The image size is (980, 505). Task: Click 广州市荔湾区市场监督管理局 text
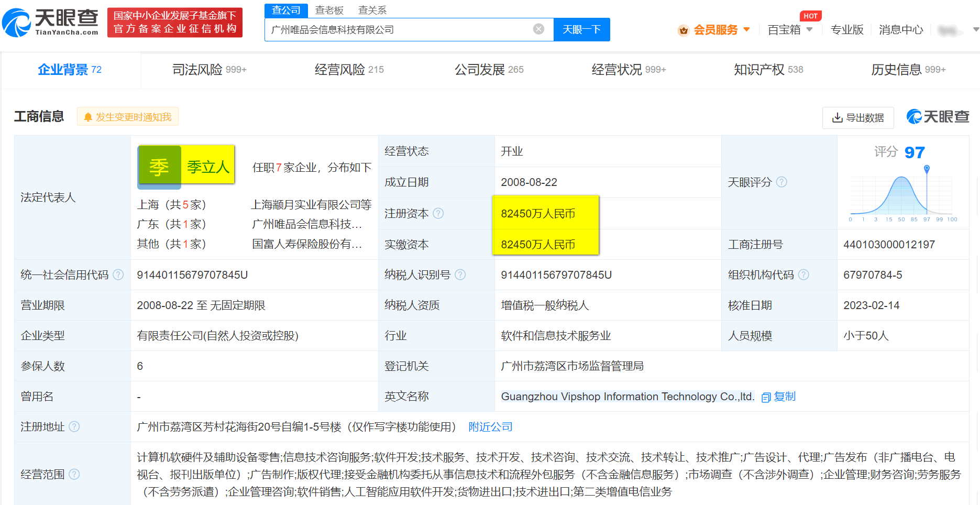[572, 366]
